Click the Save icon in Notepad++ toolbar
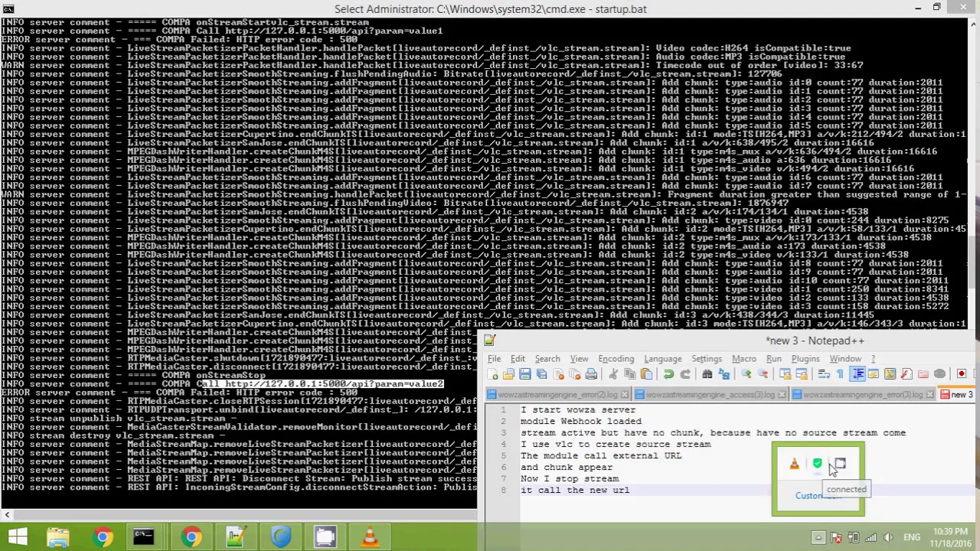980x551 pixels. (524, 374)
